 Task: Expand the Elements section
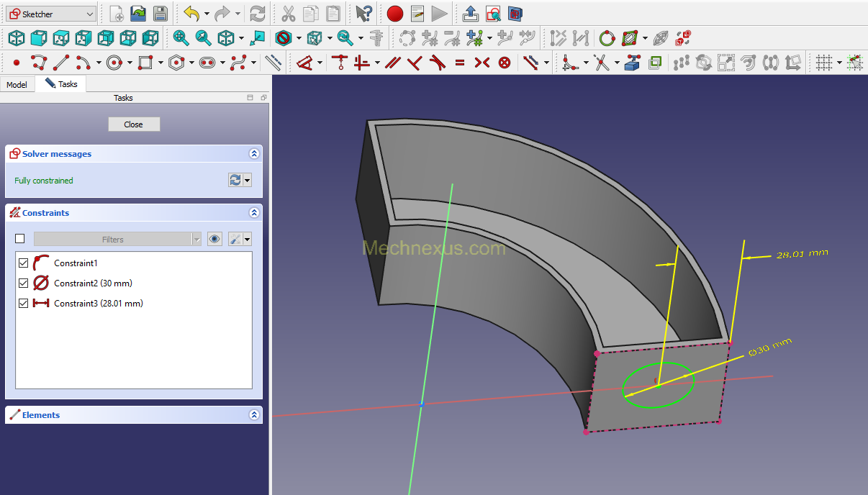(x=253, y=415)
